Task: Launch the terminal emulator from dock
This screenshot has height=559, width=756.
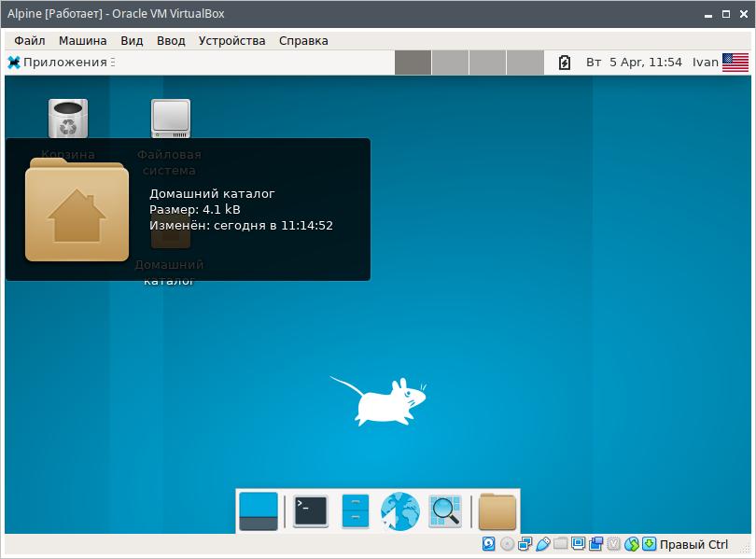Action: [311, 511]
